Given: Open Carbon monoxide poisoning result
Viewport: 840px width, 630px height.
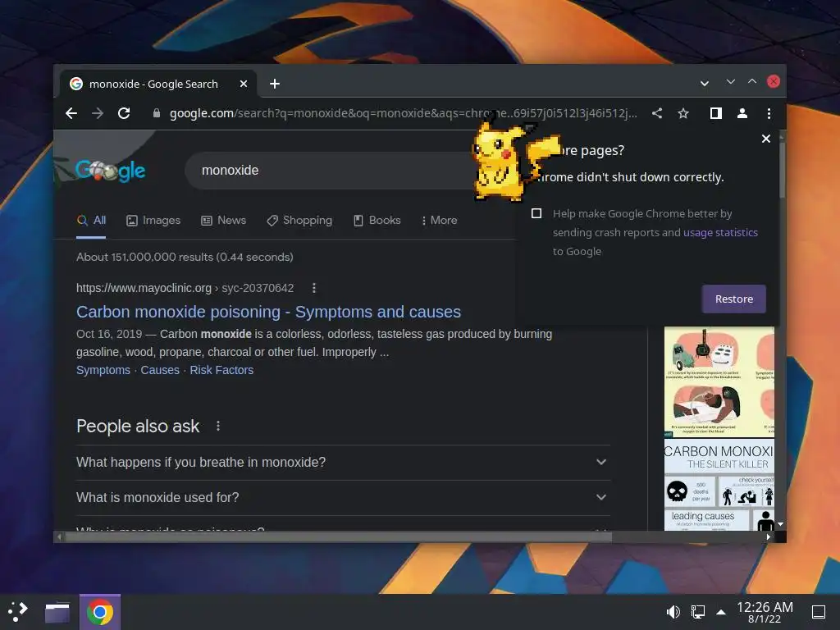Looking at the screenshot, I should click(268, 312).
